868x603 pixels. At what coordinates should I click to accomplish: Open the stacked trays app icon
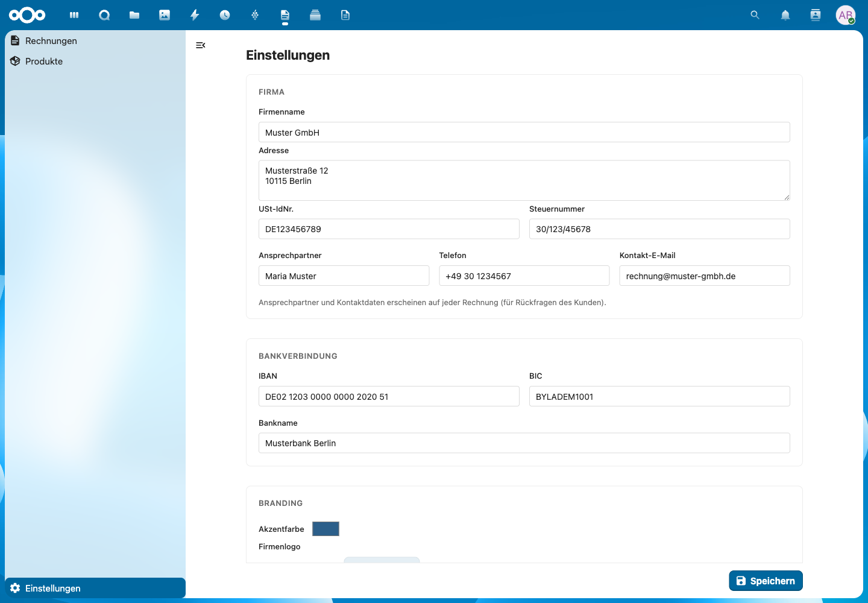click(315, 15)
